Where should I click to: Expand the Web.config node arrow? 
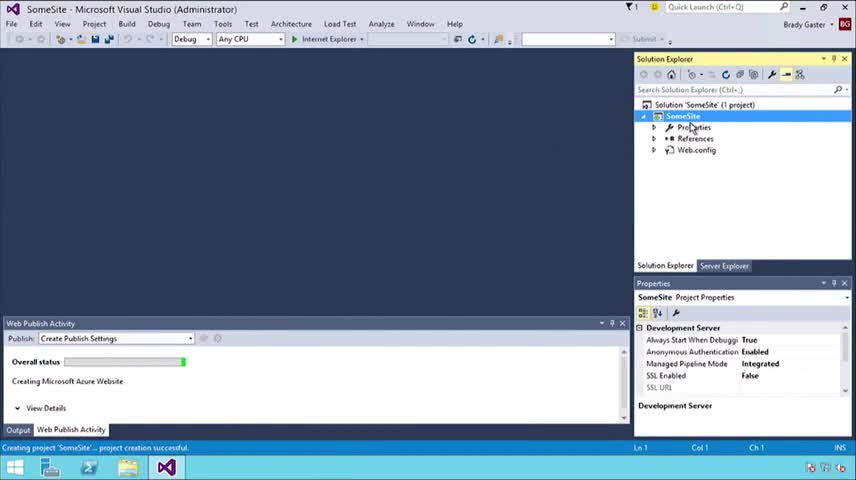pos(654,150)
